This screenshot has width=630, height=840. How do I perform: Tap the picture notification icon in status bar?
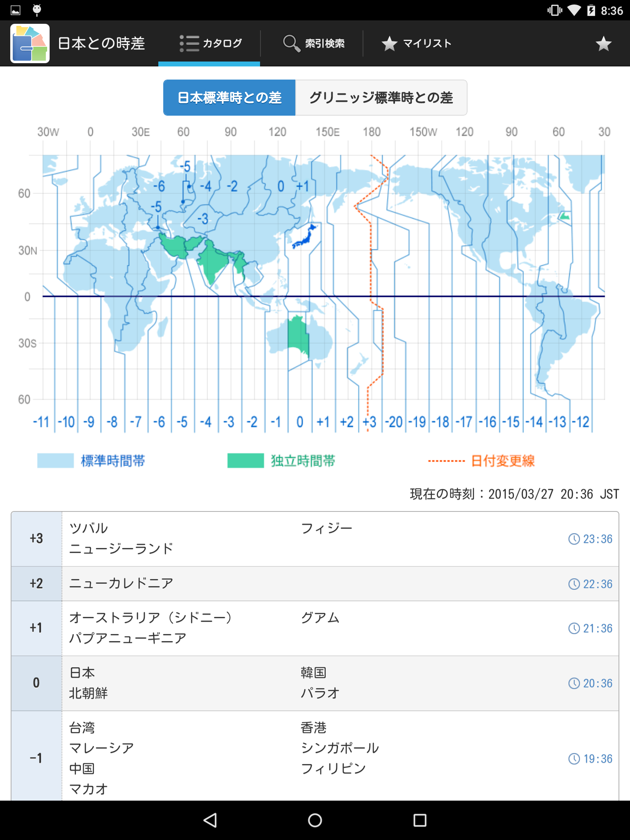pos(16,10)
